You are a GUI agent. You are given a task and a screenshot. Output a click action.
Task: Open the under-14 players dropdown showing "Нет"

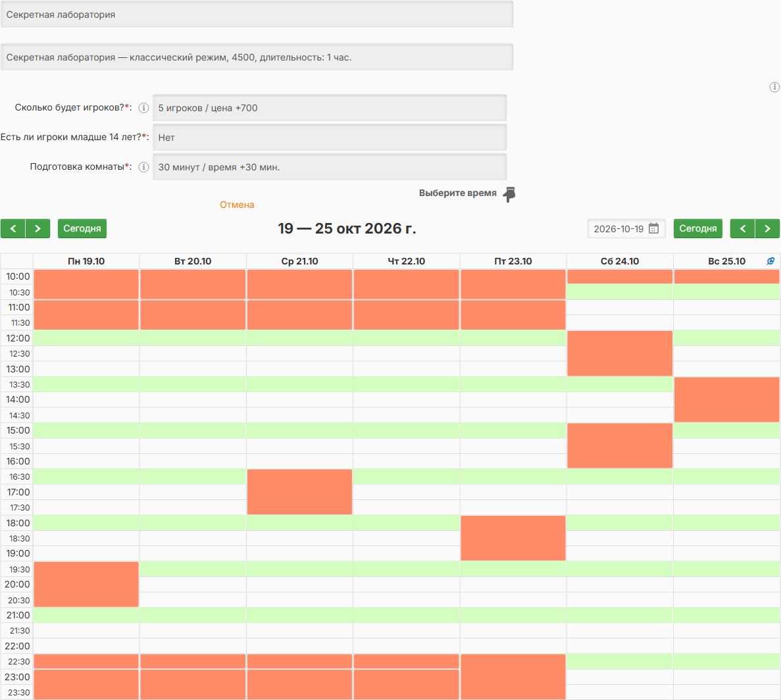pos(330,137)
